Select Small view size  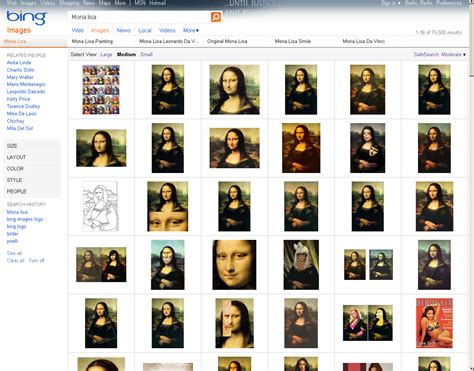(x=146, y=54)
